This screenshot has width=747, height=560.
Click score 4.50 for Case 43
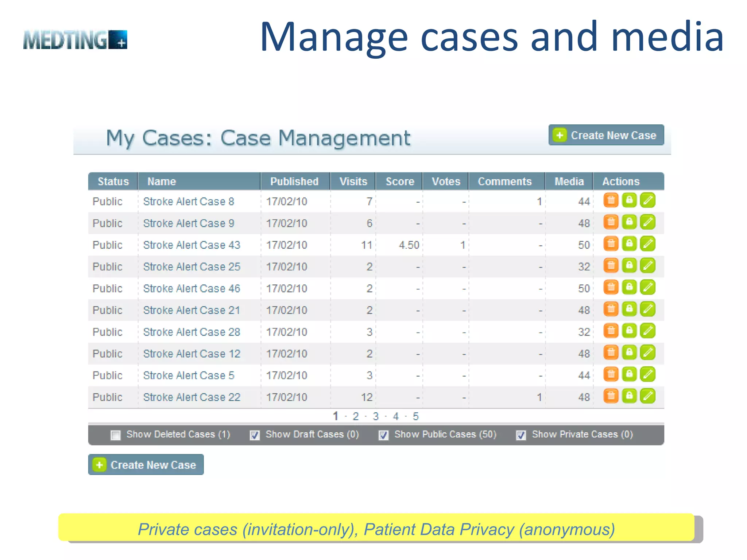tap(409, 245)
